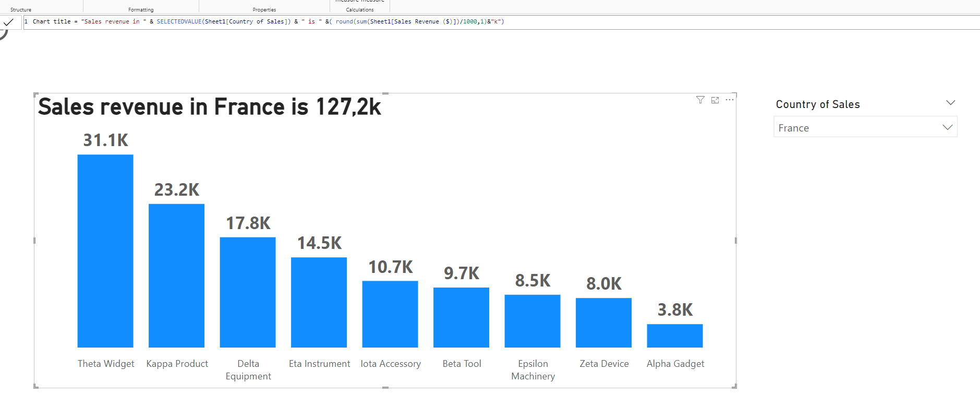Select the Beta Tool bar
The width and height of the screenshot is (980, 406).
click(x=461, y=317)
